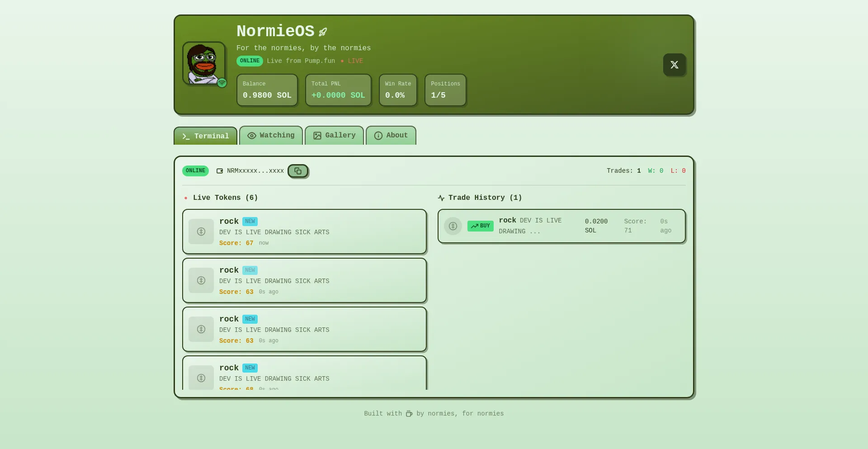The image size is (868, 449).
Task: Click the image icon on the Gallery tab
Action: [317, 136]
